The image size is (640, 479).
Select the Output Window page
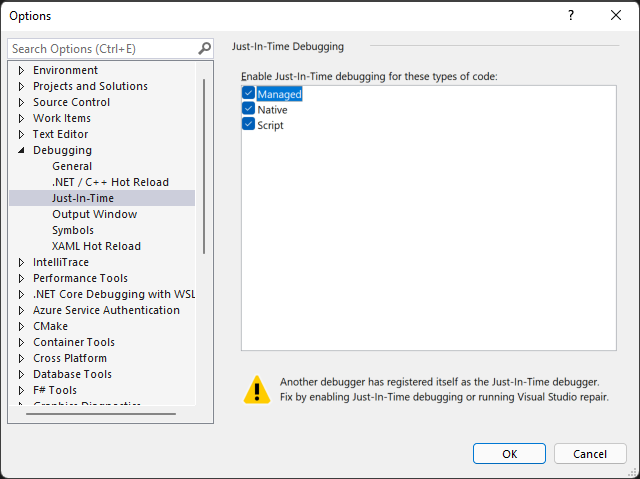click(x=94, y=214)
